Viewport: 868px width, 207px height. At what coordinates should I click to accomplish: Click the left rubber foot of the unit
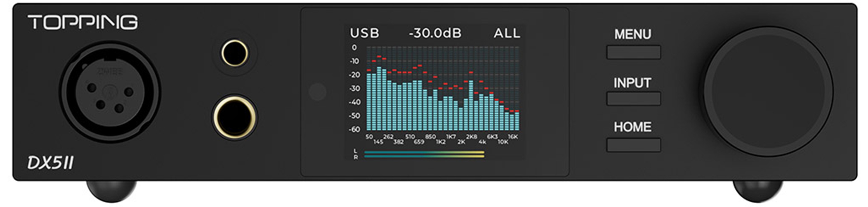click(x=111, y=191)
